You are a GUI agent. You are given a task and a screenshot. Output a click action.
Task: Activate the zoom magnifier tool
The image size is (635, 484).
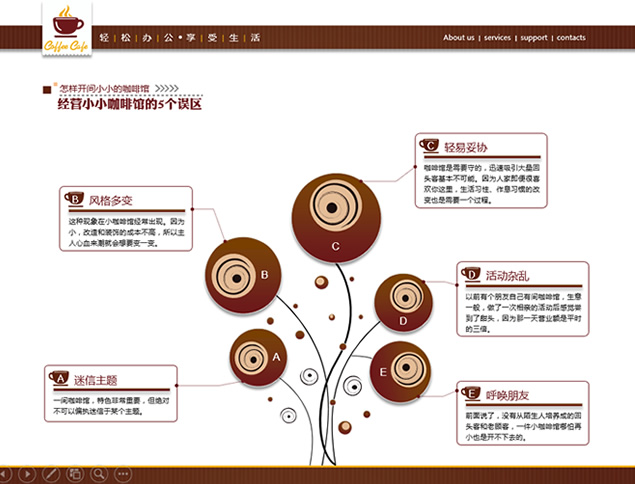point(99,474)
